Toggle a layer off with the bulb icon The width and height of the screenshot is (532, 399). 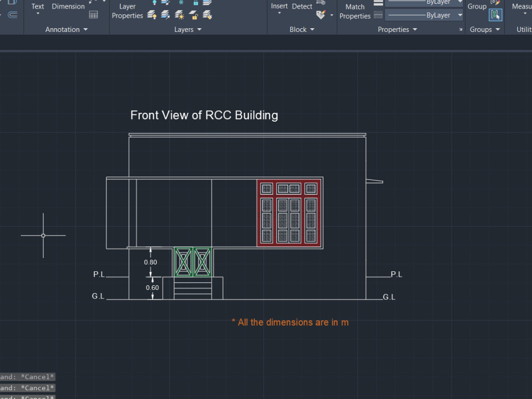pos(152,15)
